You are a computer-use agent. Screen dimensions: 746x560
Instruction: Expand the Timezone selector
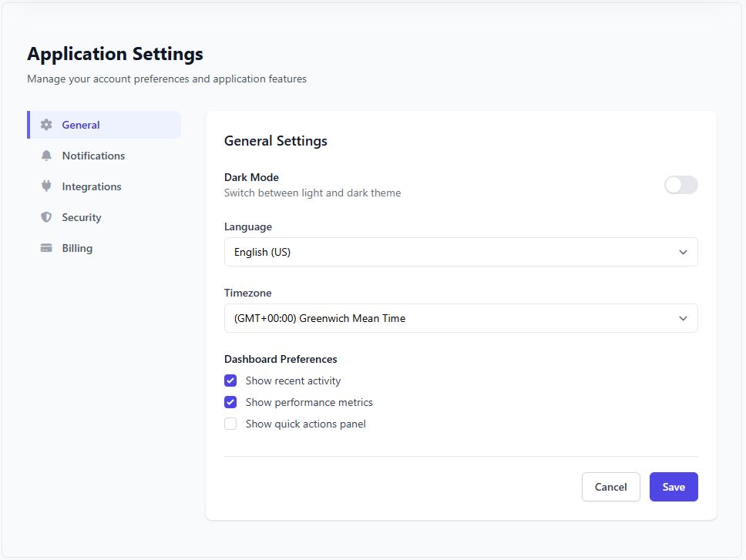tap(460, 317)
